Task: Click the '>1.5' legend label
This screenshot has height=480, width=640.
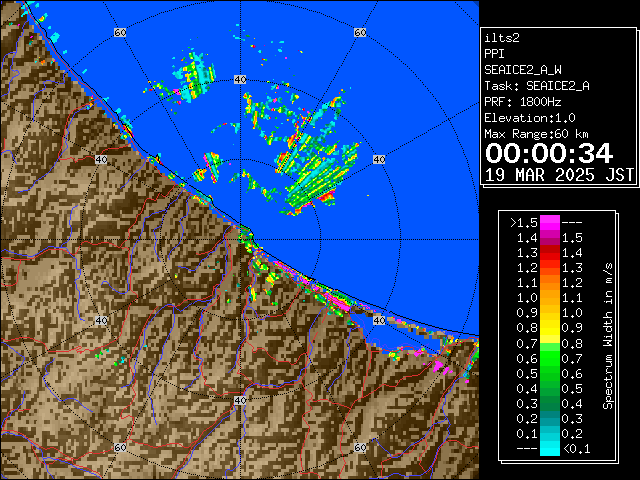Action: [x=524, y=223]
